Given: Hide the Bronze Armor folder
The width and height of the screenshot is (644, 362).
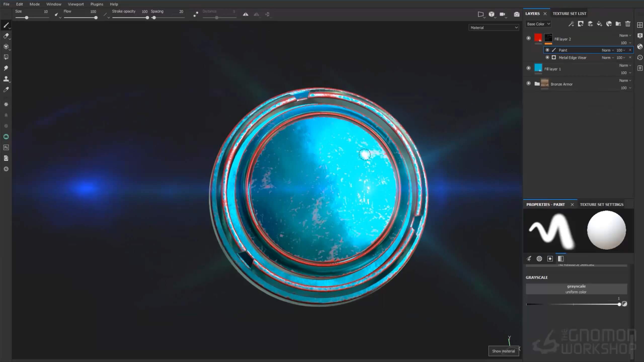Looking at the screenshot, I should click(529, 83).
